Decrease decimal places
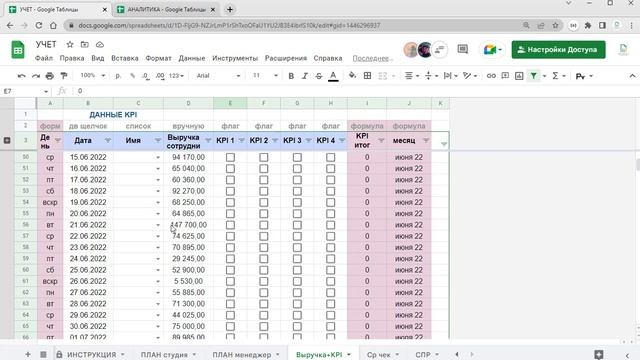The width and height of the screenshot is (640, 360). (146, 76)
